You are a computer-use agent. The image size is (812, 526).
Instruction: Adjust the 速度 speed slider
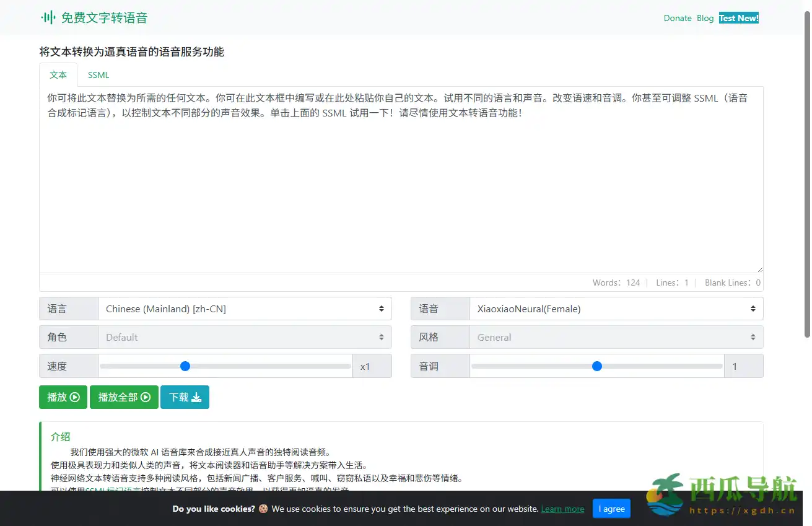[185, 366]
